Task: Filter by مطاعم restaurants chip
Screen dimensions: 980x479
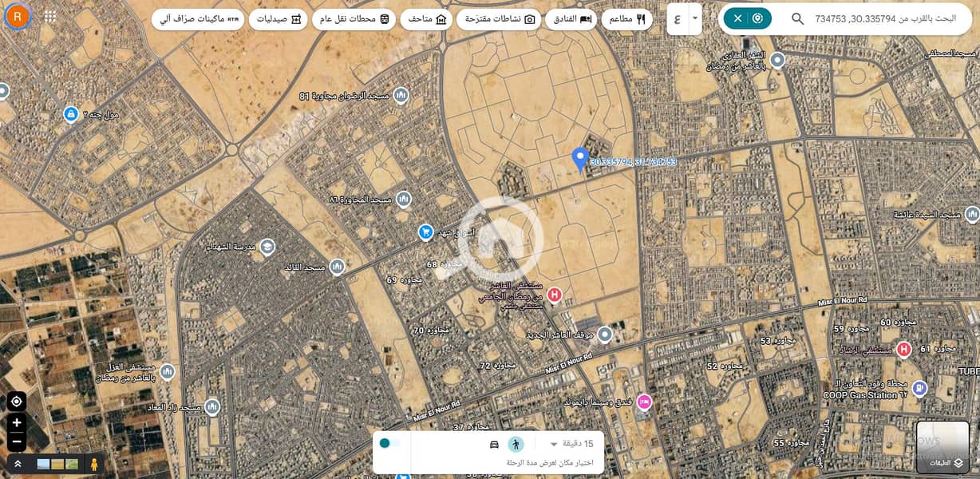Action: click(627, 19)
